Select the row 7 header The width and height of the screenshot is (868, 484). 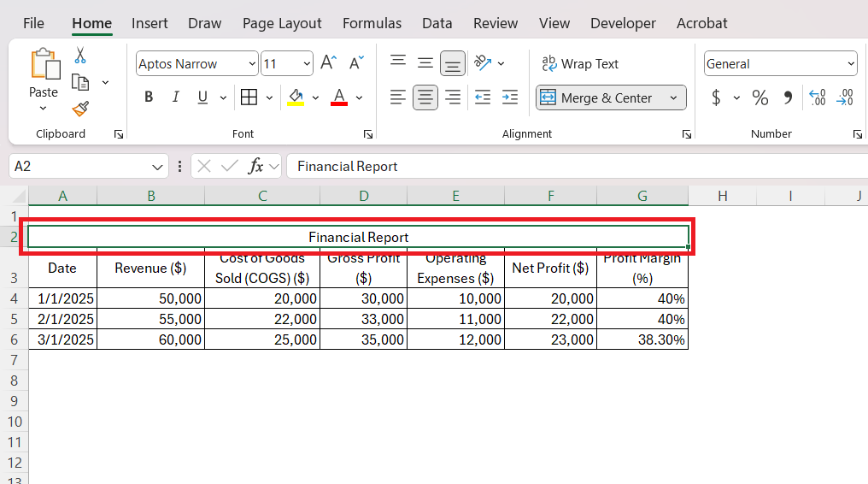tap(15, 360)
